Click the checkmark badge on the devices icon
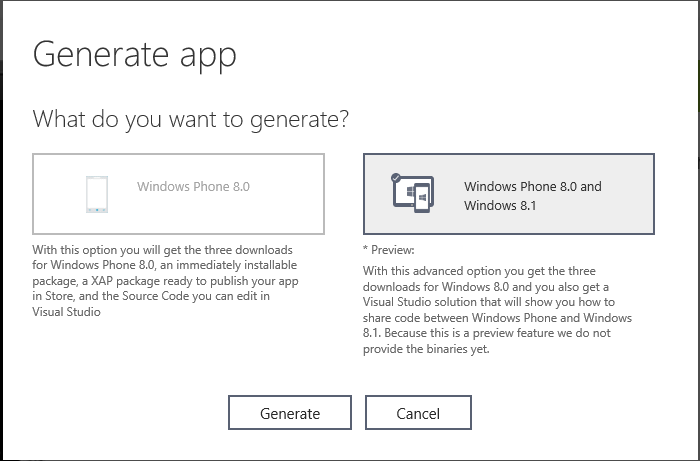 point(396,178)
